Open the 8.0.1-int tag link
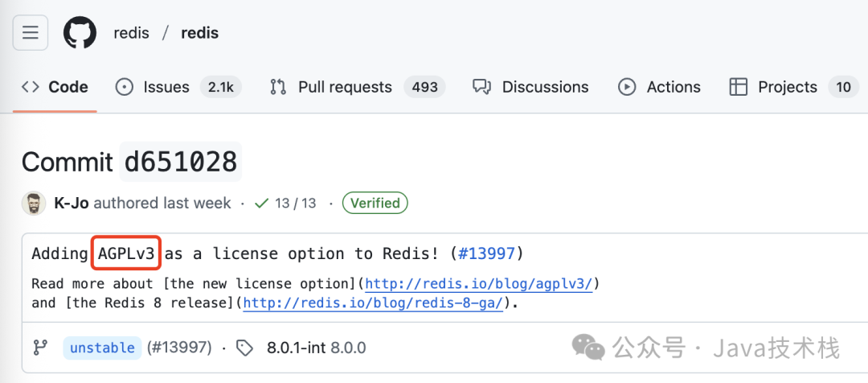 tap(297, 348)
